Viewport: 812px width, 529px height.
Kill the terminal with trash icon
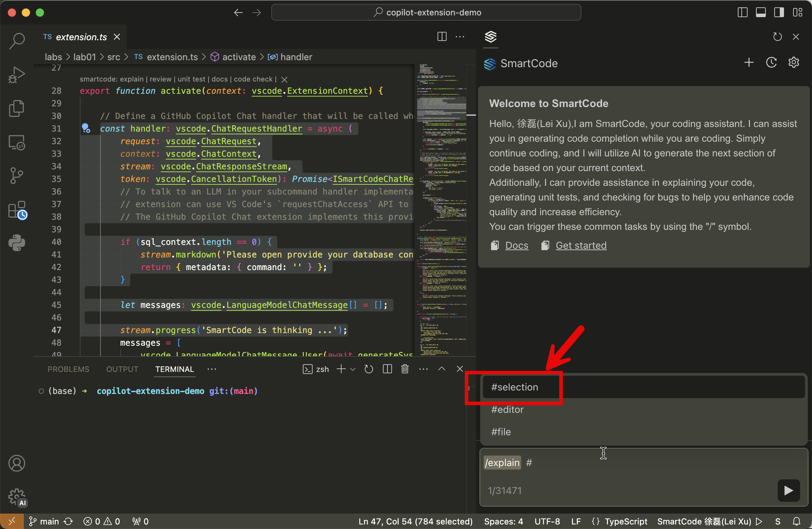coord(405,369)
